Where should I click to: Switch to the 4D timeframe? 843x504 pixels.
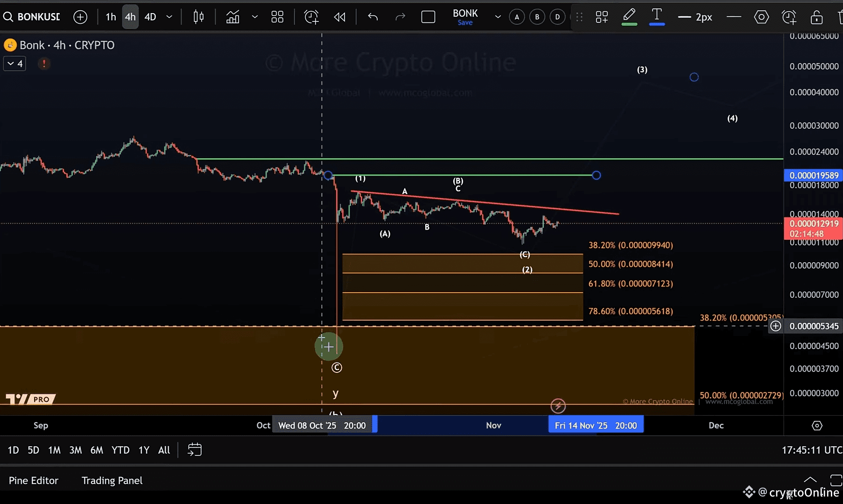pos(150,17)
